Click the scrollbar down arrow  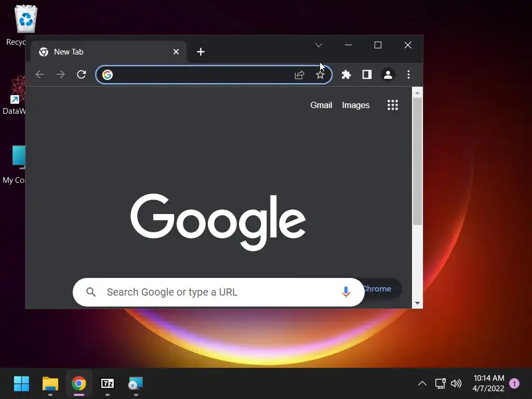tap(417, 303)
